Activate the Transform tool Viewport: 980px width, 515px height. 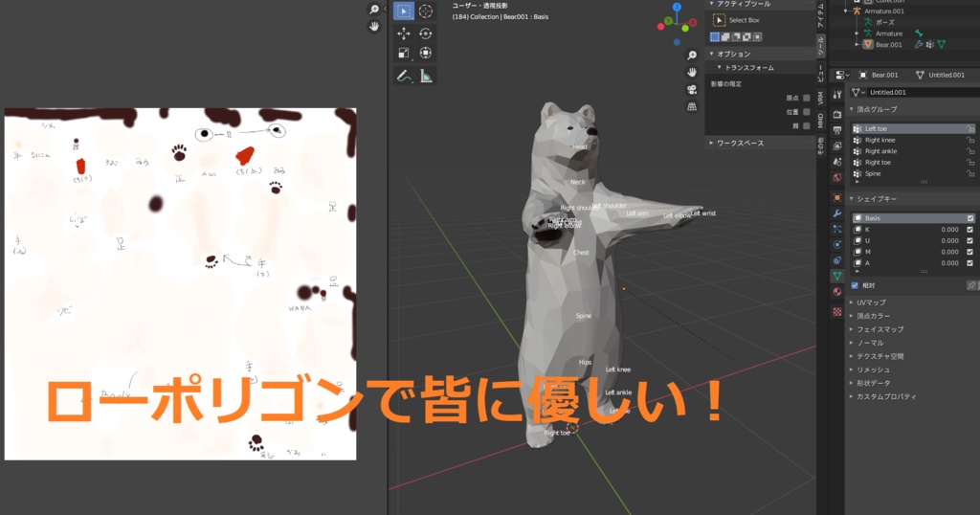click(x=426, y=53)
